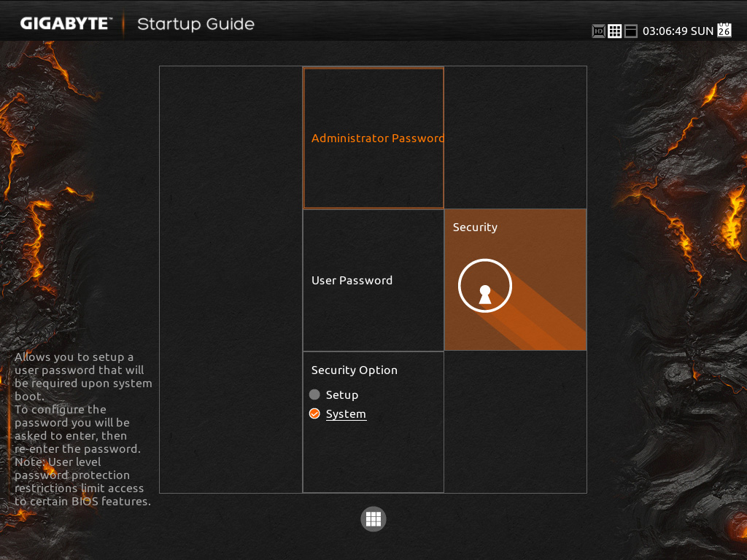Click the empty bottom-right tile
747x560 pixels.
click(x=515, y=421)
